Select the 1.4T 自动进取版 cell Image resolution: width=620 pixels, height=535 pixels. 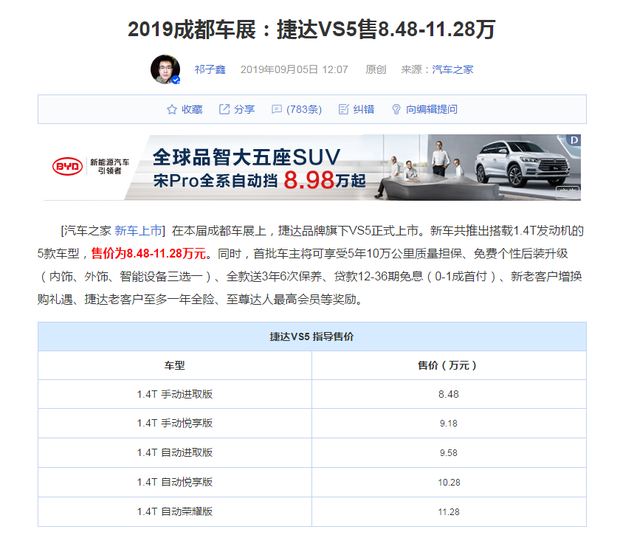pos(175,452)
